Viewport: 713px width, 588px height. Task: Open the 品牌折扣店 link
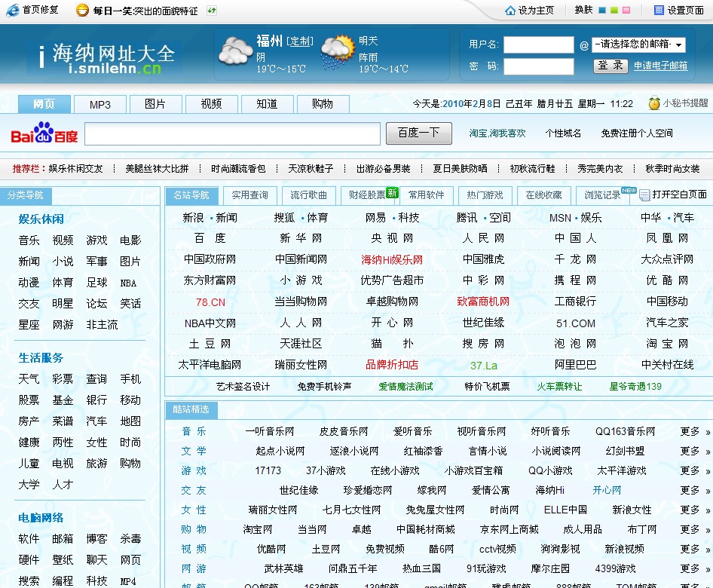pos(392,365)
